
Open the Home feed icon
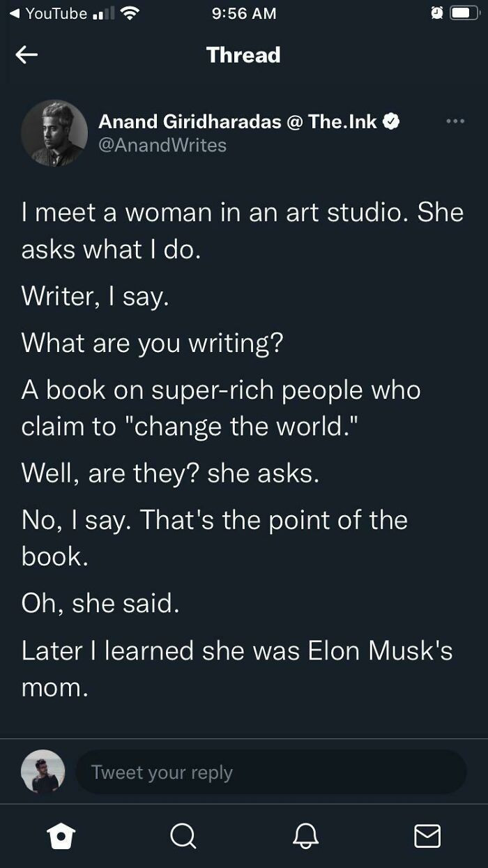coord(61,836)
